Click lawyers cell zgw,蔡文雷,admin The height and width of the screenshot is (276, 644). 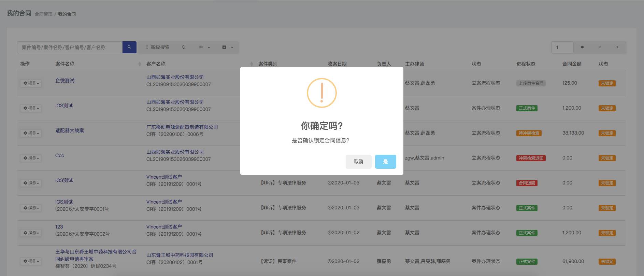pos(425,158)
